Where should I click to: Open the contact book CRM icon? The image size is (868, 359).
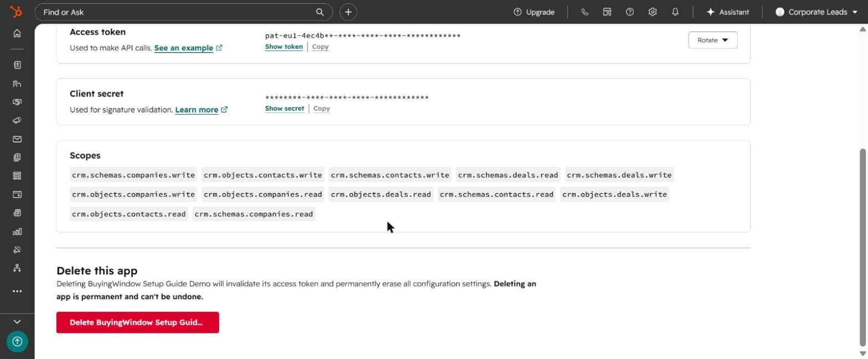tap(17, 65)
